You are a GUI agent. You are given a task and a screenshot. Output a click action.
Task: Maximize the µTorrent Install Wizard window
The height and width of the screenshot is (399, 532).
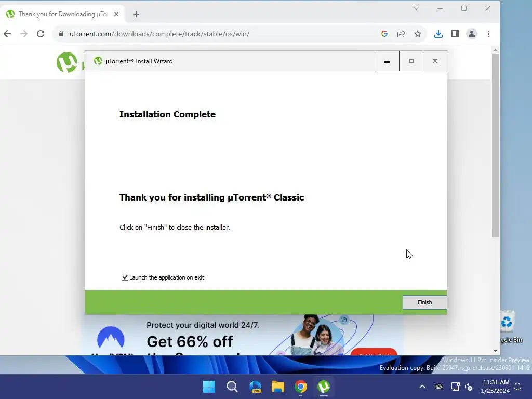point(411,61)
